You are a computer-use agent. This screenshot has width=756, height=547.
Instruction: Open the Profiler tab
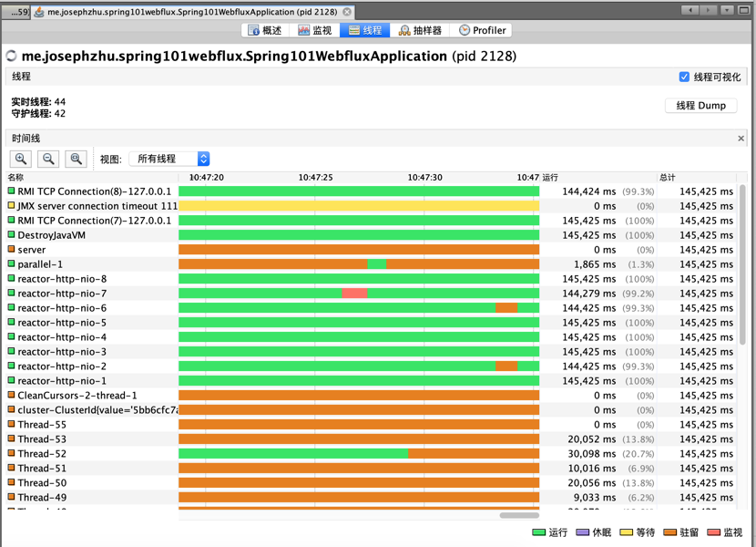coord(482,30)
